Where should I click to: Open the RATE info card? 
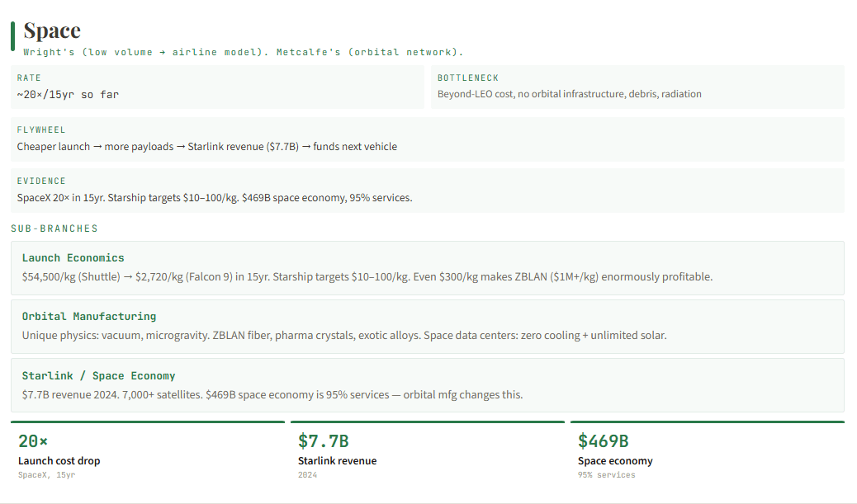tap(217, 87)
